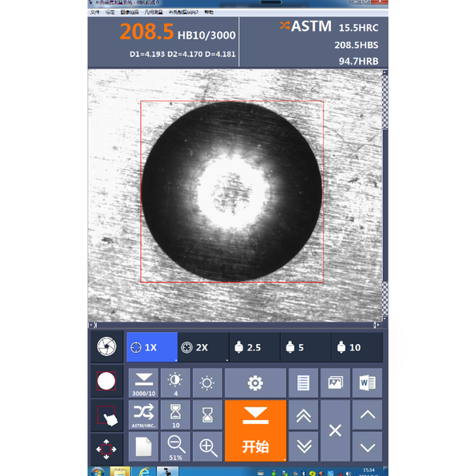Open the ASTM/HRC conversion selector

tap(144, 415)
